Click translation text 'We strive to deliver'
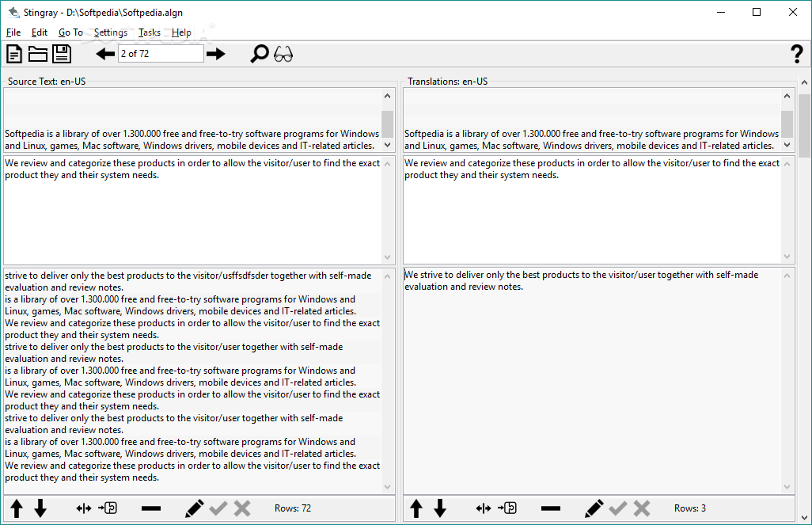Image resolution: width=812 pixels, height=525 pixels. (581, 280)
